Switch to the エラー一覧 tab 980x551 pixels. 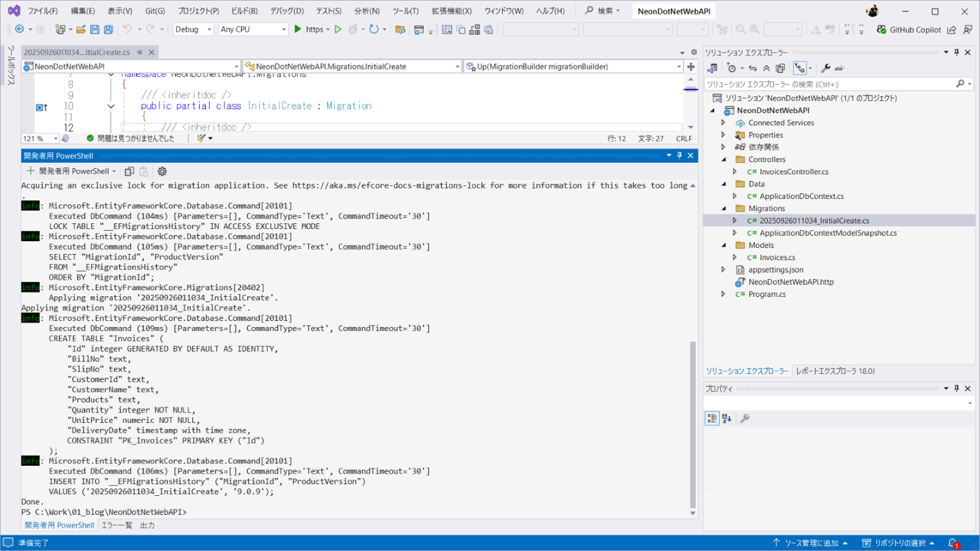point(117,525)
